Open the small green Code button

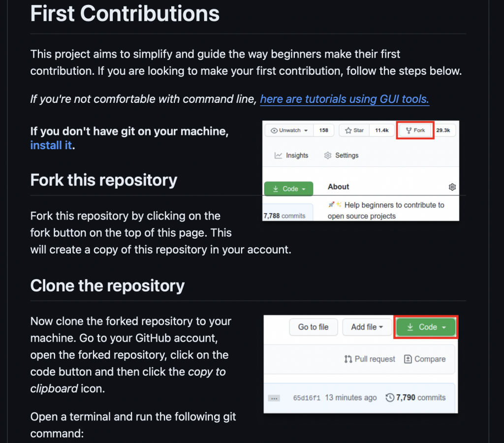point(288,189)
